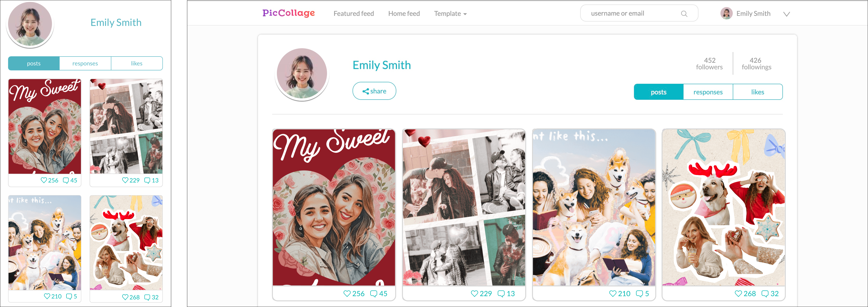868x307 pixels.
Task: Focus the username or email search field
Action: [639, 13]
